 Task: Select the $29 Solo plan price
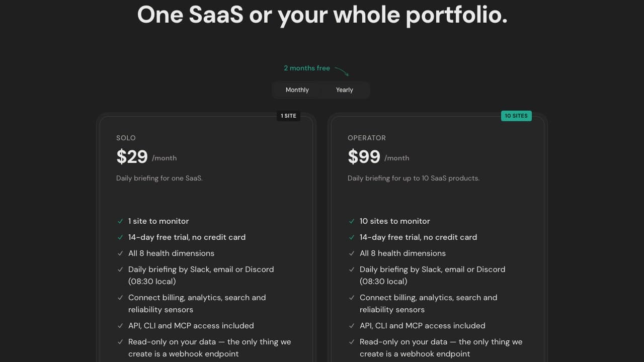pos(132,157)
